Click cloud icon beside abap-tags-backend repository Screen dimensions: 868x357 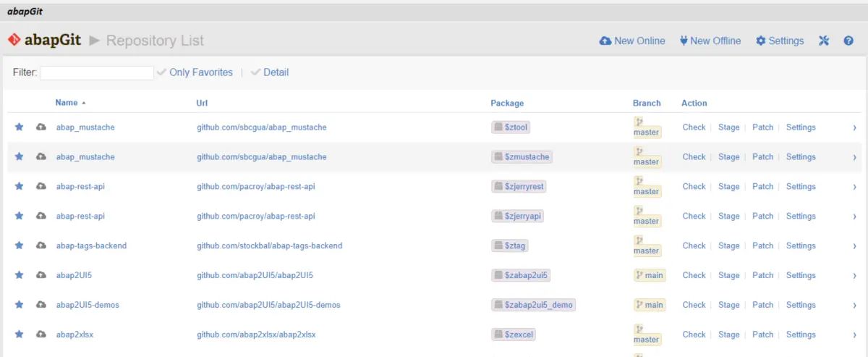click(41, 245)
